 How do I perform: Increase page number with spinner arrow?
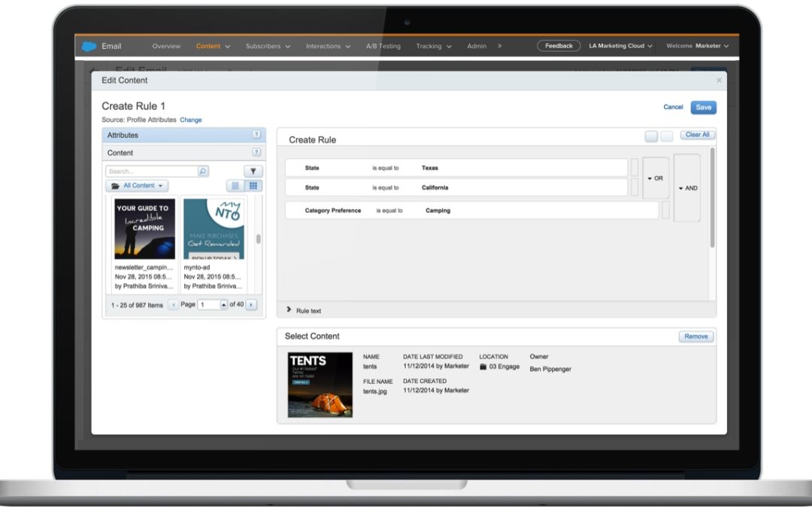click(x=224, y=305)
